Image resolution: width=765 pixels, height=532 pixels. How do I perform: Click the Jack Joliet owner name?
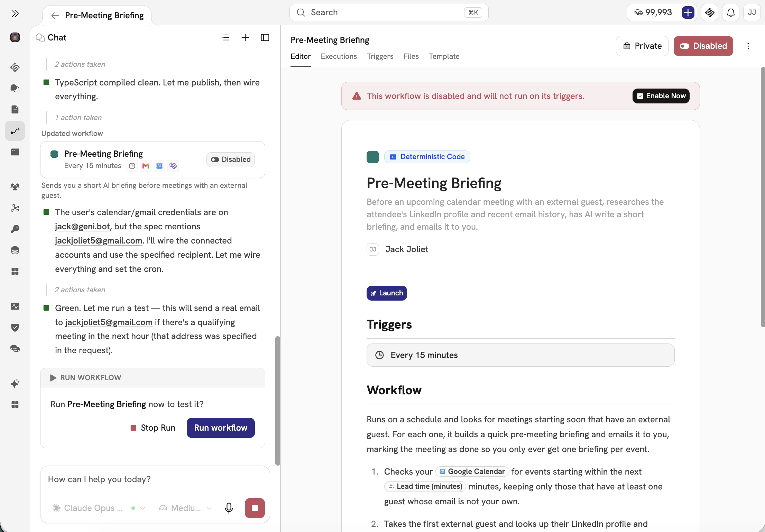pos(407,249)
